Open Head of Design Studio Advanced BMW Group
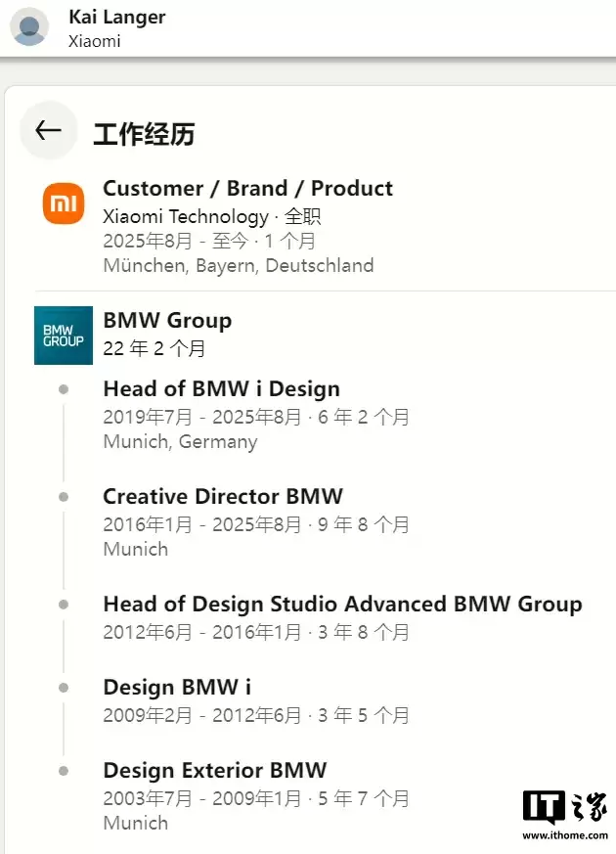Image resolution: width=616 pixels, height=854 pixels. [342, 605]
